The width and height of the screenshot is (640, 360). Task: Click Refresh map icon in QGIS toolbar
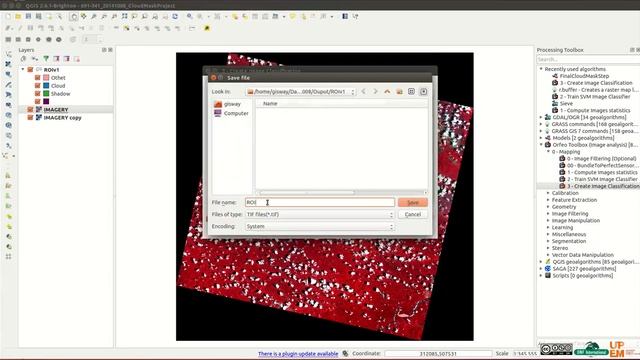tap(175, 16)
